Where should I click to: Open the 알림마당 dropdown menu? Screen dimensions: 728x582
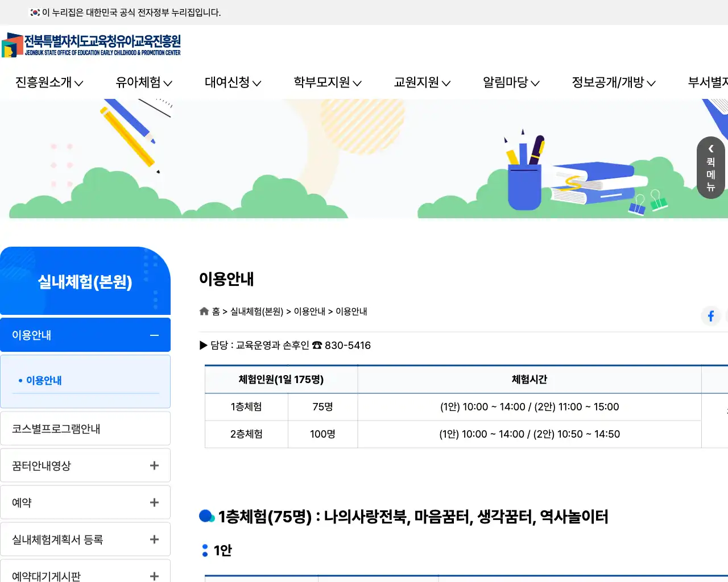pyautogui.click(x=510, y=82)
